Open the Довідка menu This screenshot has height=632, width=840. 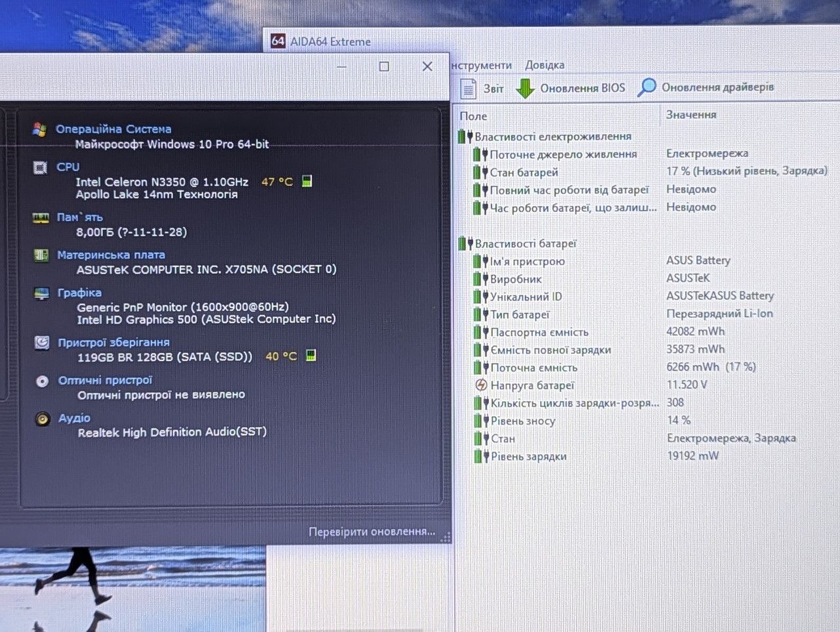[545, 65]
